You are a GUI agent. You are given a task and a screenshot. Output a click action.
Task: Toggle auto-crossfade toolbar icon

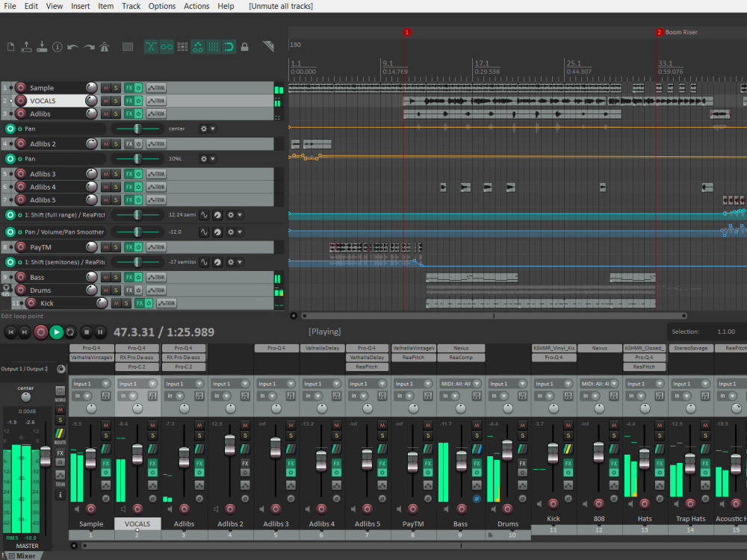(151, 46)
